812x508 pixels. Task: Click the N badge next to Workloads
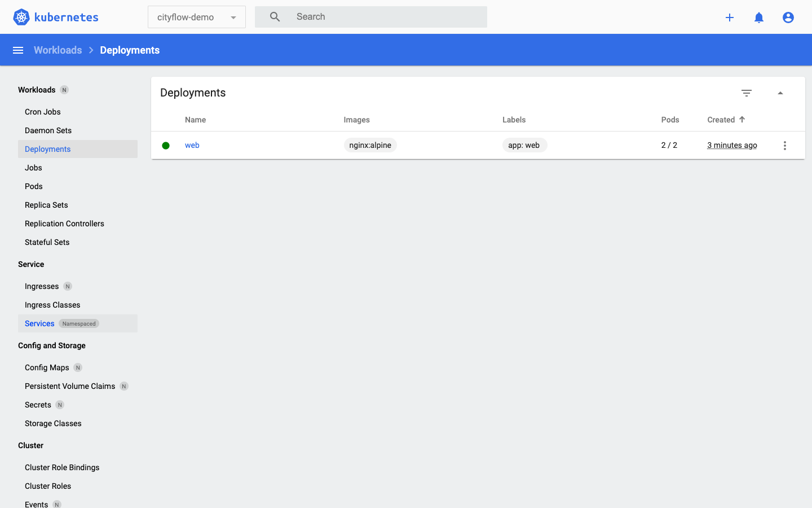[x=64, y=90]
